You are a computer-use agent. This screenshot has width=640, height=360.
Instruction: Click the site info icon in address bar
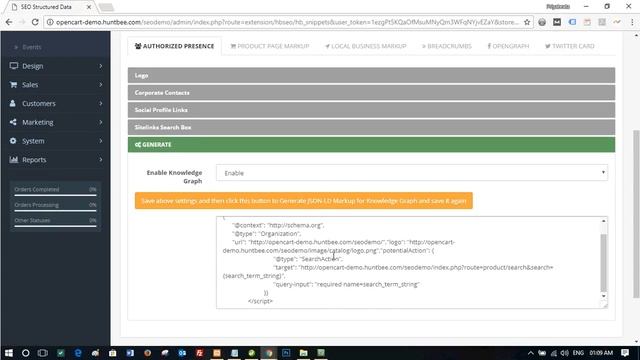tap(50, 22)
